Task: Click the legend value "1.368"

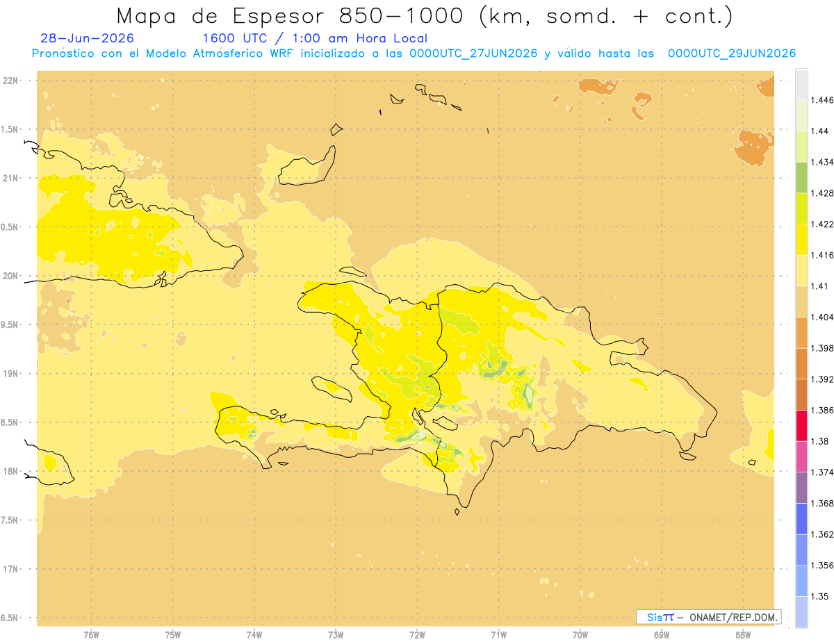Action: (x=822, y=503)
